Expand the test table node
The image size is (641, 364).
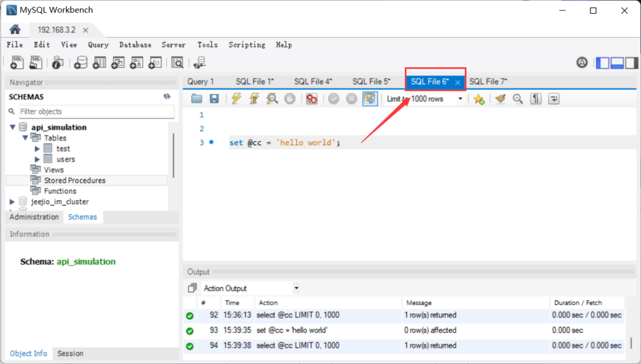pyautogui.click(x=38, y=149)
